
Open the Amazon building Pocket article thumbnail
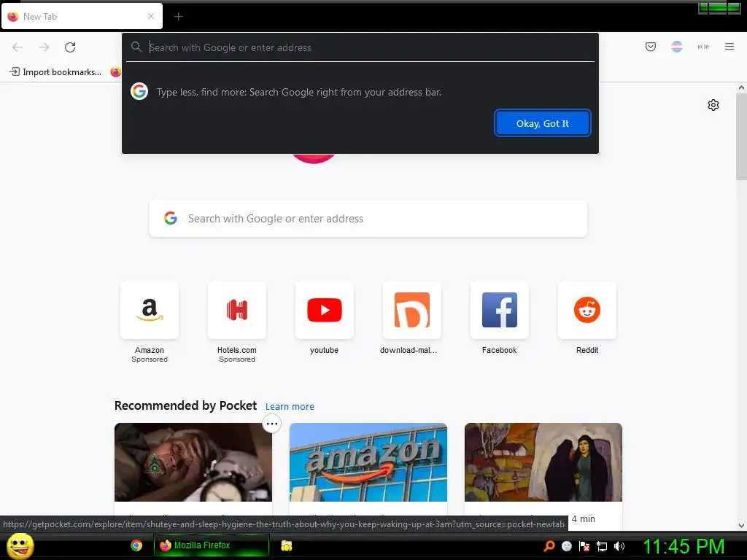[x=368, y=462]
